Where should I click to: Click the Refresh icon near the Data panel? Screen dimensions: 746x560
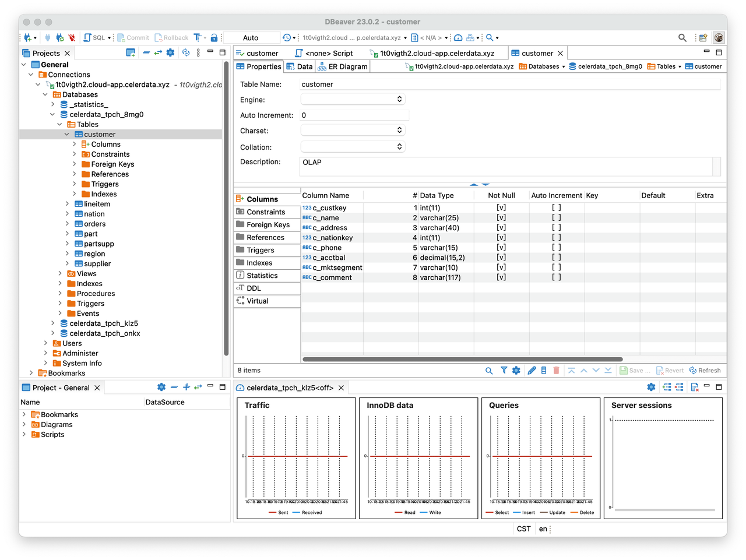click(x=705, y=370)
